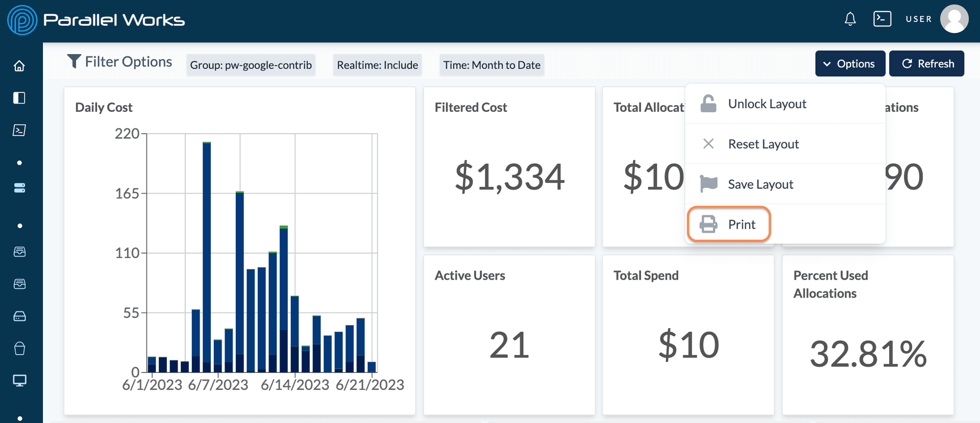Open the sidebar terminal console icon
980x423 pixels.
[19, 130]
